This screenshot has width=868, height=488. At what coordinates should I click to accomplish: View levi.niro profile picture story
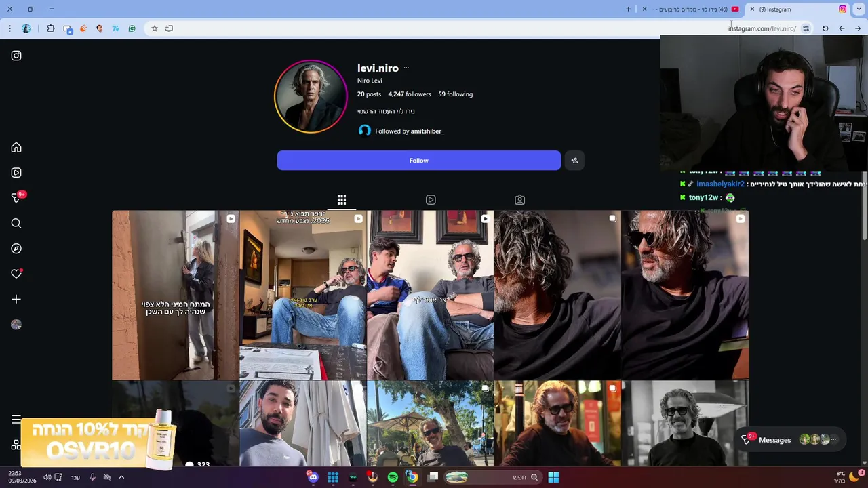pyautogui.click(x=311, y=97)
